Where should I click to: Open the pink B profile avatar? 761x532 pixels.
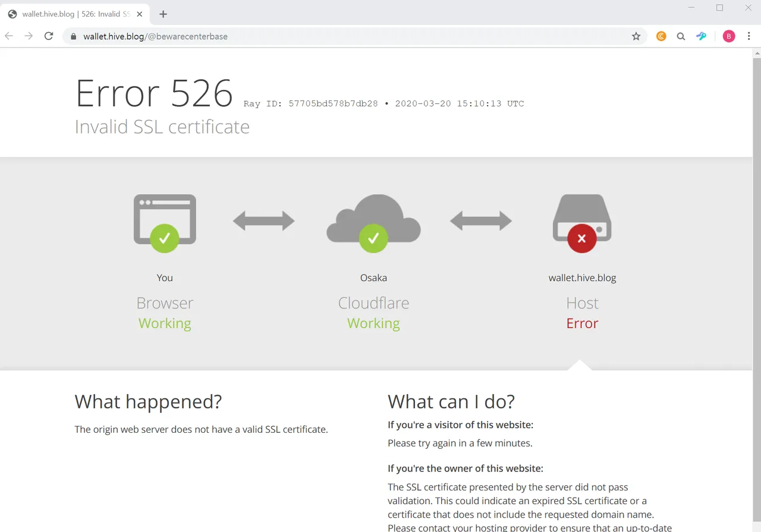(x=729, y=36)
